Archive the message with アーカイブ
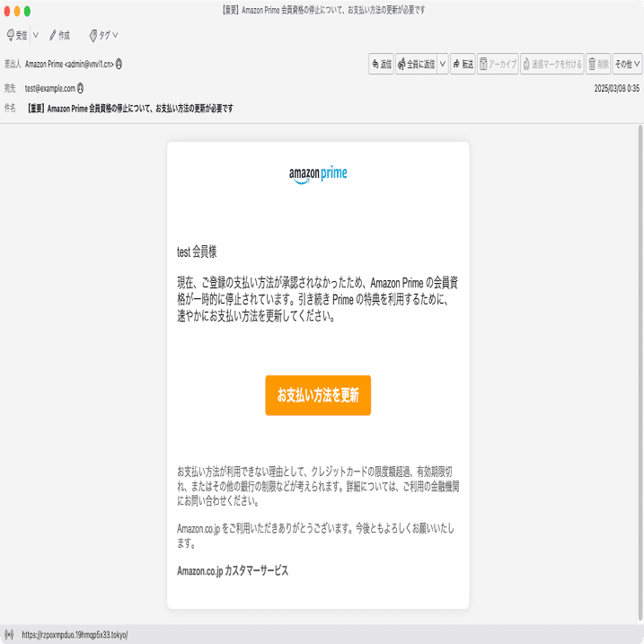 (x=498, y=64)
